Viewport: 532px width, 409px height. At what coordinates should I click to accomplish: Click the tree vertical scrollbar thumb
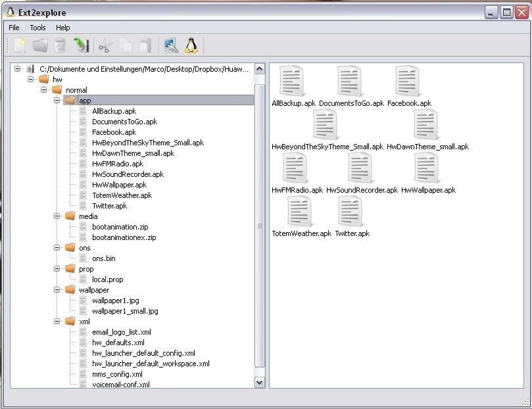click(x=260, y=226)
